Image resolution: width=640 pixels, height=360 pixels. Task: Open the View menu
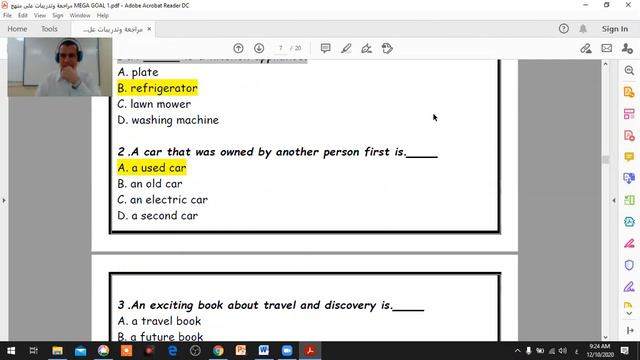40,15
